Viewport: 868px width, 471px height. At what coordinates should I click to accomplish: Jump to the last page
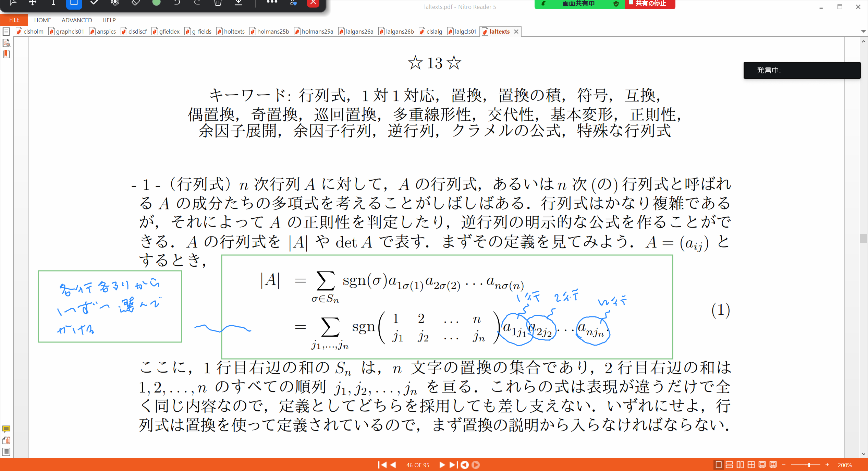[x=453, y=465]
